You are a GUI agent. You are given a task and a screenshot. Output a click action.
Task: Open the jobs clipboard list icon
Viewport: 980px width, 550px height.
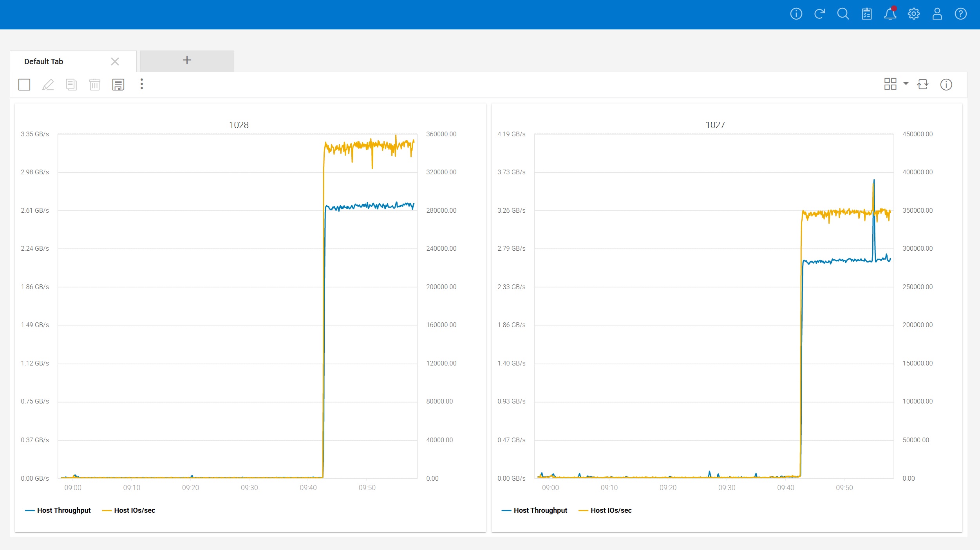coord(866,14)
